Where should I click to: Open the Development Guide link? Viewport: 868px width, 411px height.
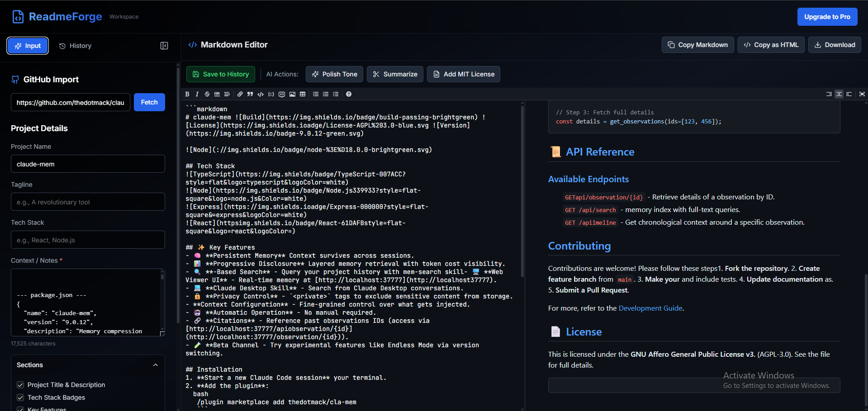coord(650,308)
